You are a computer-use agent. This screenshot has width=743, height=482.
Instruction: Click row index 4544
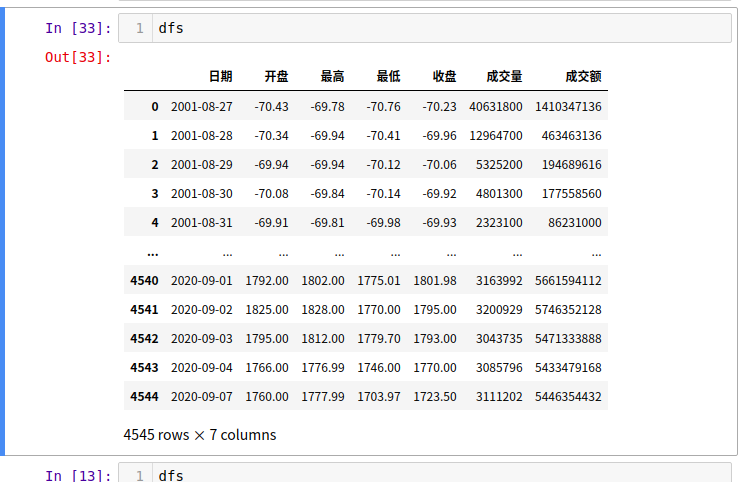click(145, 396)
